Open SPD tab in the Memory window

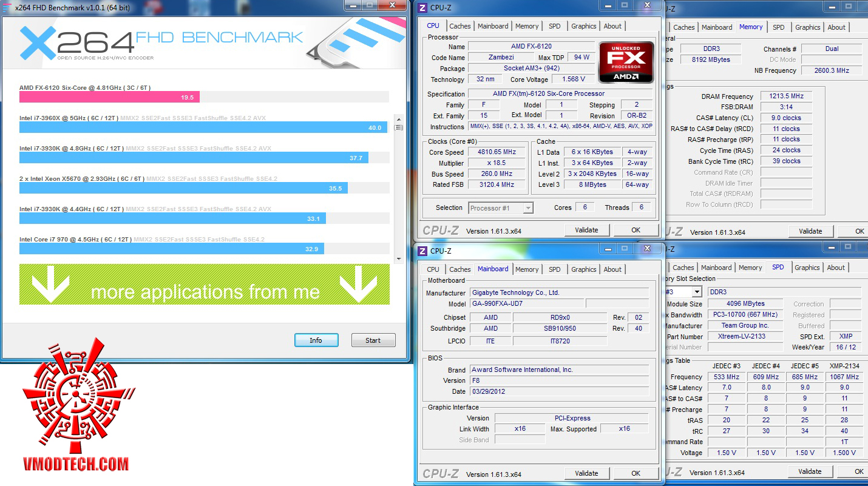coord(779,27)
